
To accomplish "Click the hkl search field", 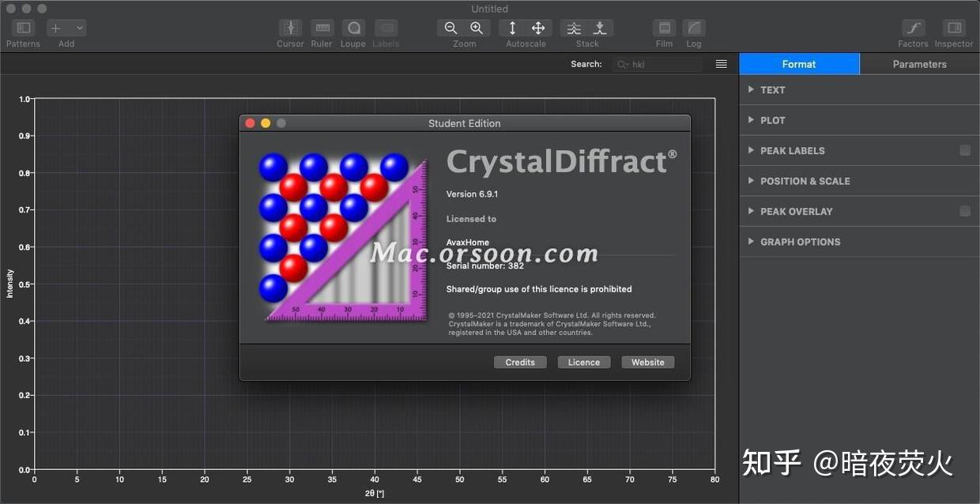I will tap(658, 64).
